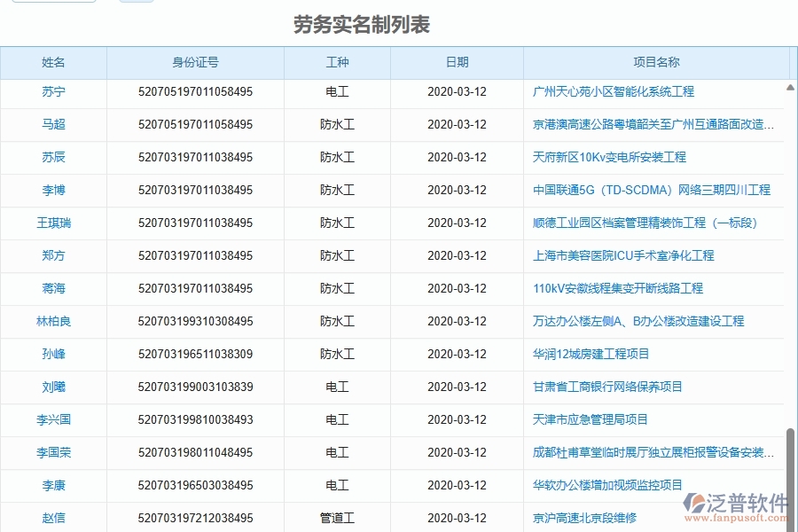This screenshot has width=798, height=532.
Task: Sort the table by 日期 column header
Action: [x=456, y=62]
